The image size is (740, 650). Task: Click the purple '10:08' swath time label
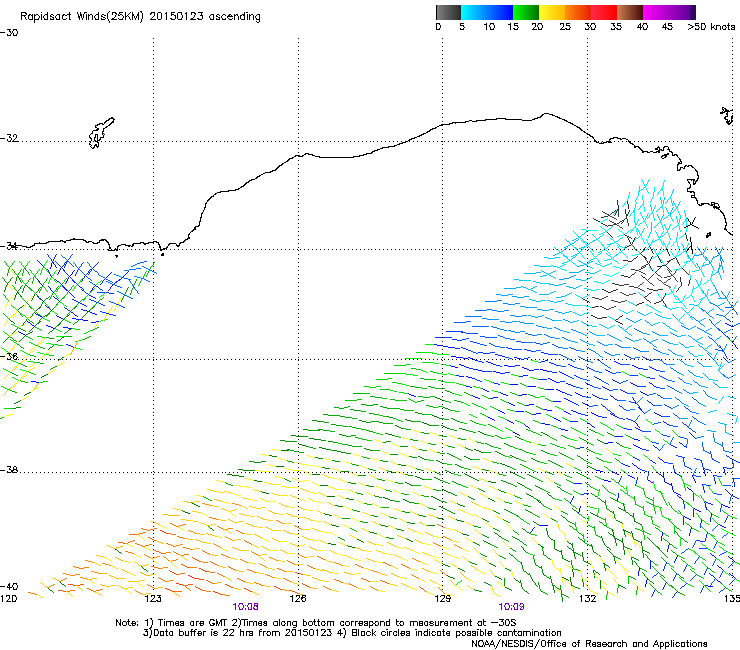pyautogui.click(x=245, y=607)
